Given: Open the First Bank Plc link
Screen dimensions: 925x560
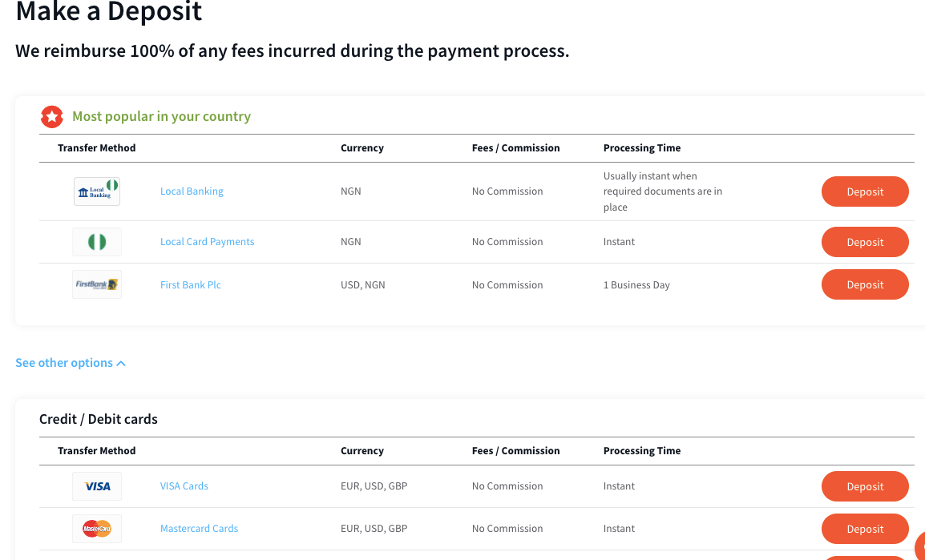Looking at the screenshot, I should (x=191, y=284).
